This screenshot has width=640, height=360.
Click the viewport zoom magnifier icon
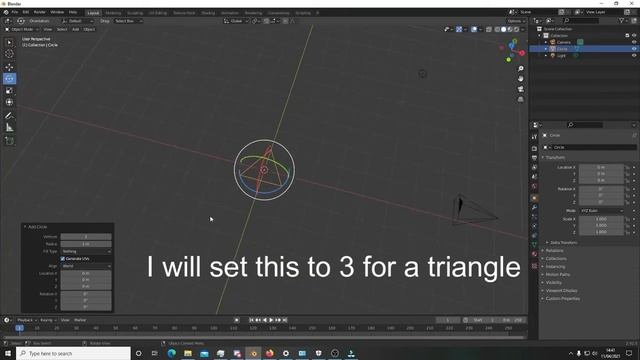click(x=520, y=69)
